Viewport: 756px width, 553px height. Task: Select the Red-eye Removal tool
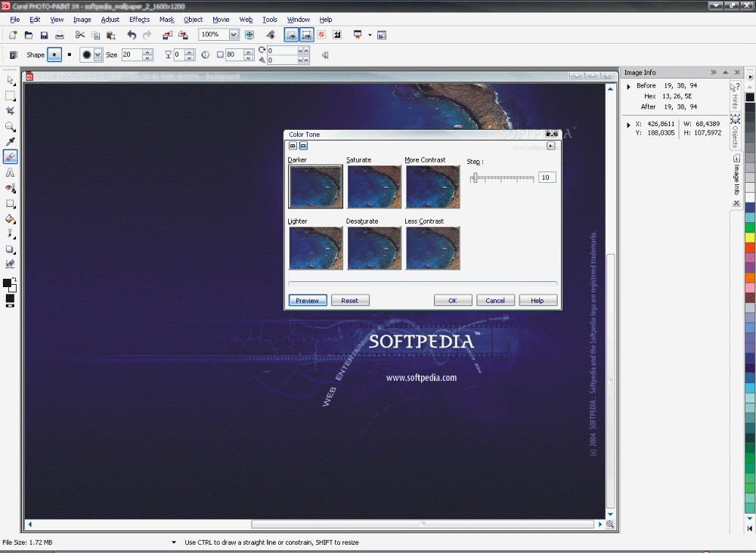click(10, 188)
